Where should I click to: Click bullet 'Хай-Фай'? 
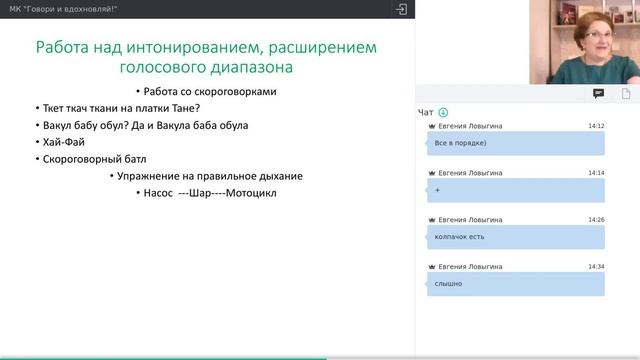click(x=60, y=142)
